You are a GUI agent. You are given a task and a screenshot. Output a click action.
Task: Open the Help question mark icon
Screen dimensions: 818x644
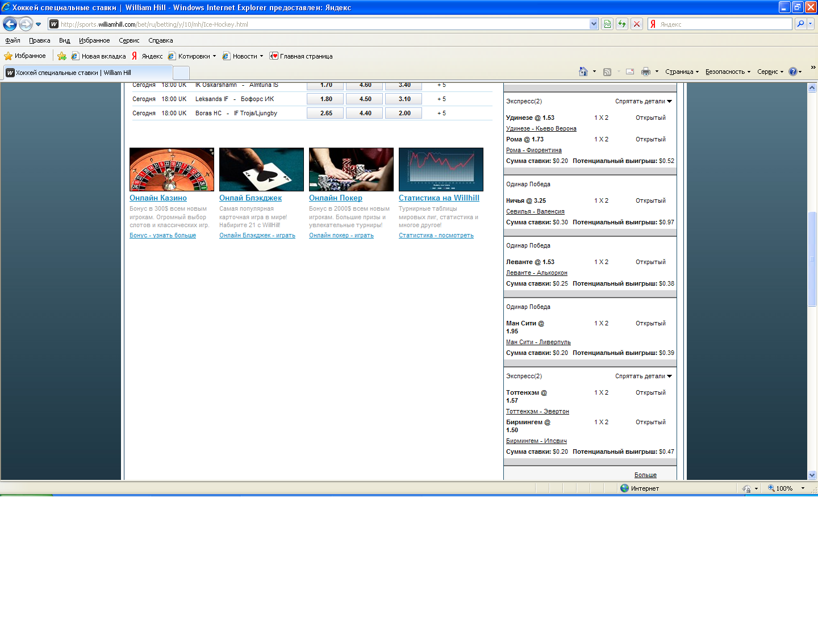pyautogui.click(x=792, y=72)
